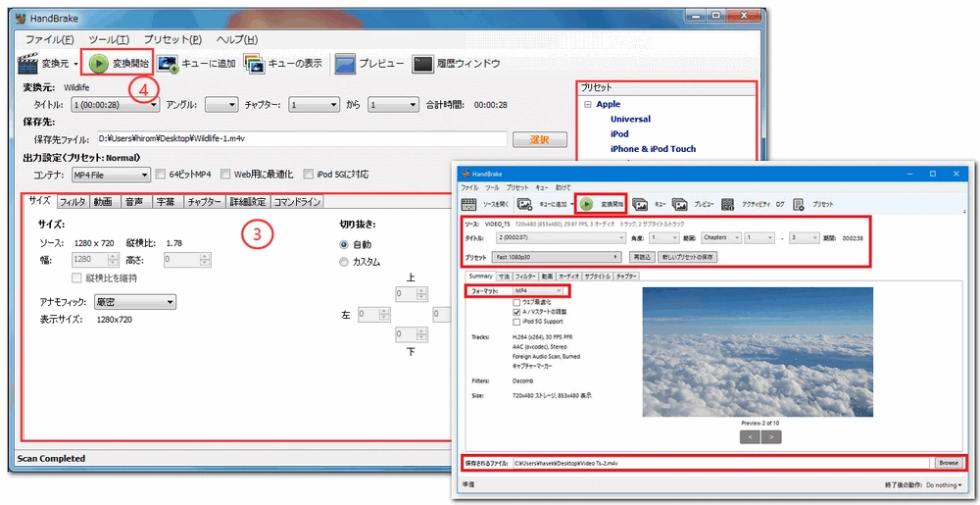This screenshot has height=505, width=980.
Task: Click HandBrake app icon in front window title bar
Action: click(x=465, y=174)
